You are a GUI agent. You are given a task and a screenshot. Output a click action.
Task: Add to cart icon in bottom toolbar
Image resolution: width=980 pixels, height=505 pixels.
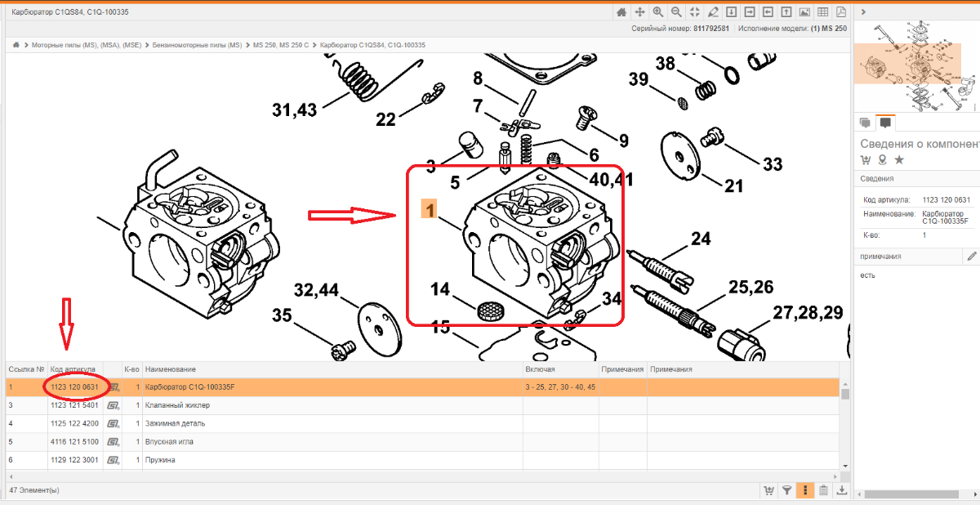click(x=768, y=490)
